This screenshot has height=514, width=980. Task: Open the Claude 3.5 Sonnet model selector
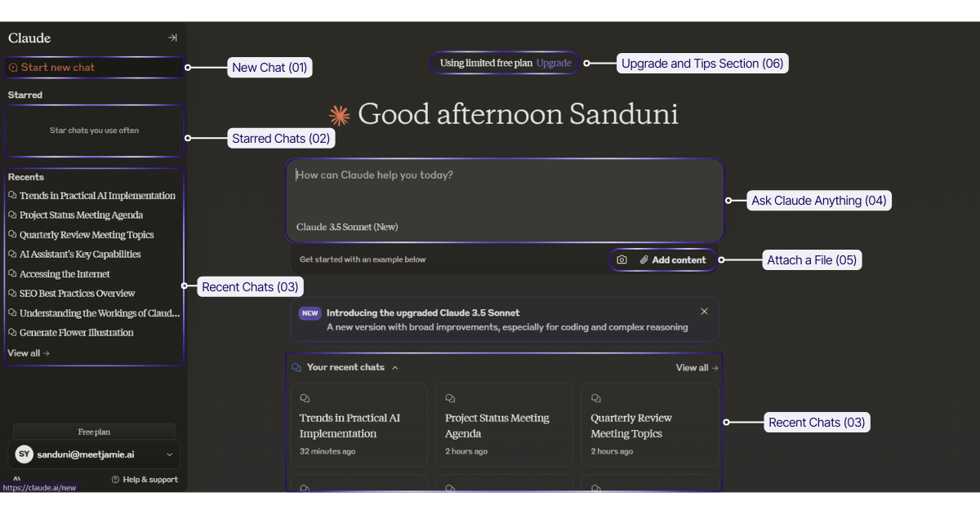[347, 227]
